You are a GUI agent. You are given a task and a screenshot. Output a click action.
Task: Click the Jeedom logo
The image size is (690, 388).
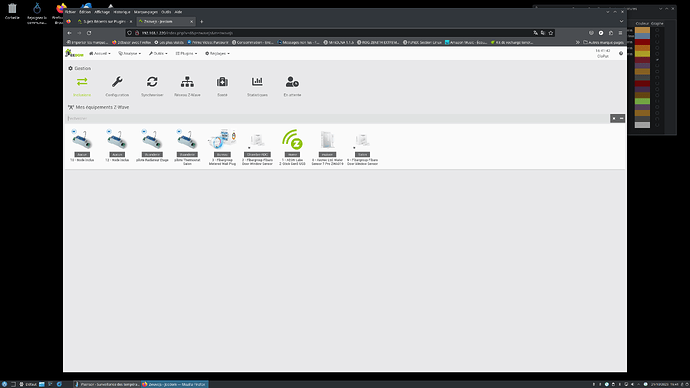[74, 53]
